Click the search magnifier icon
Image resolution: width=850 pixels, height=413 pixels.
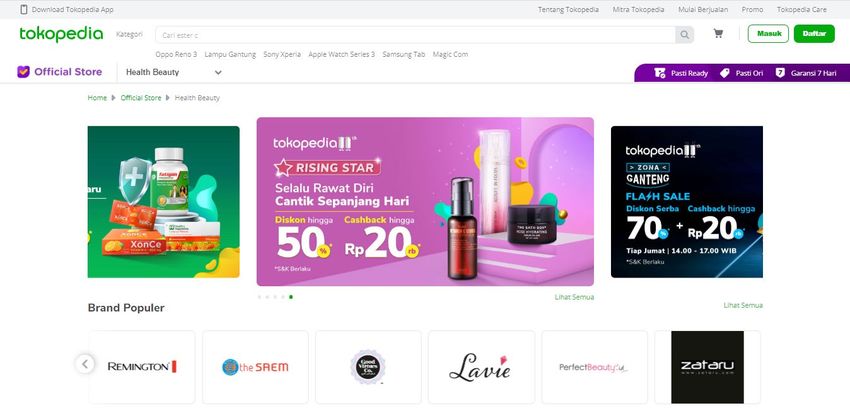click(x=685, y=35)
